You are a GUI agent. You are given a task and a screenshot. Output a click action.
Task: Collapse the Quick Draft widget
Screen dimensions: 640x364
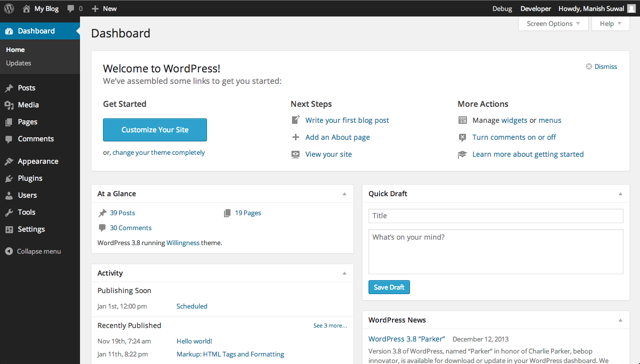pyautogui.click(x=620, y=194)
